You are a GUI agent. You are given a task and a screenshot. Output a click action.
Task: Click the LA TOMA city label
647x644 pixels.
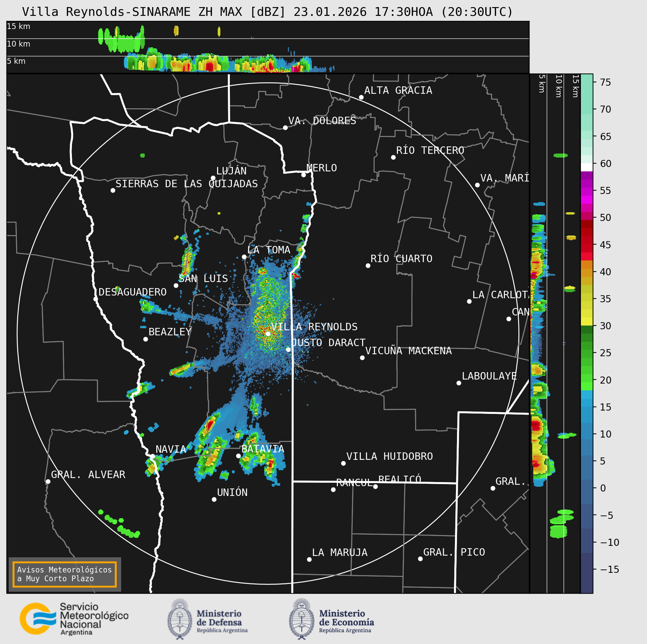point(269,250)
